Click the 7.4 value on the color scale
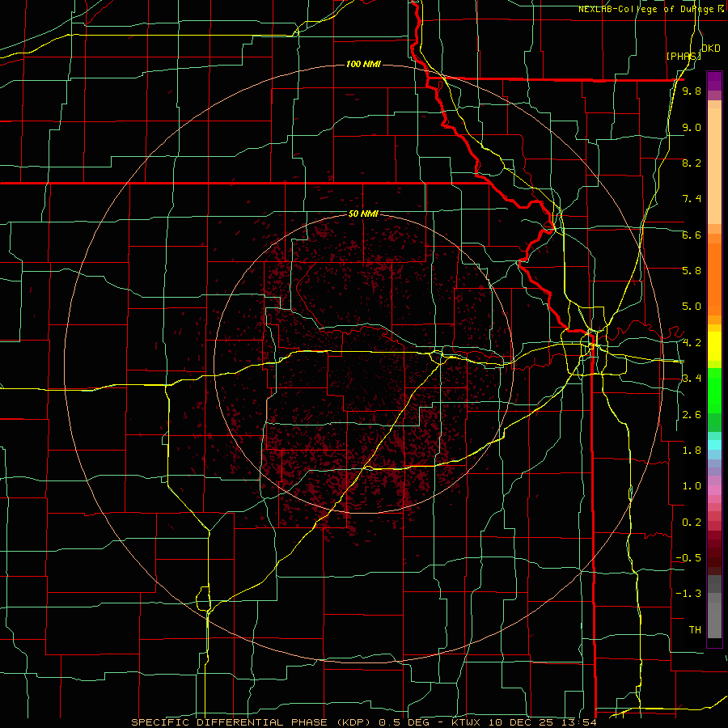The width and height of the screenshot is (728, 728). [x=692, y=199]
